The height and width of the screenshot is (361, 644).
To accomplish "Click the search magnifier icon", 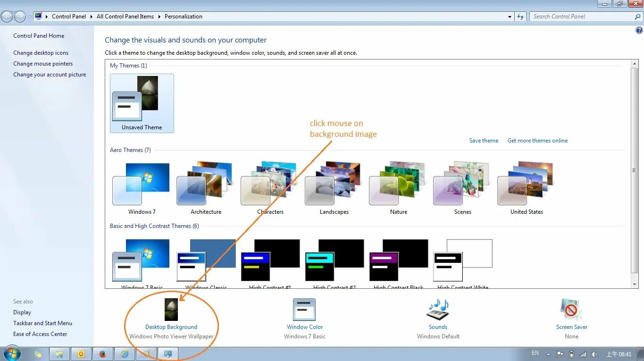I will tap(638, 17).
